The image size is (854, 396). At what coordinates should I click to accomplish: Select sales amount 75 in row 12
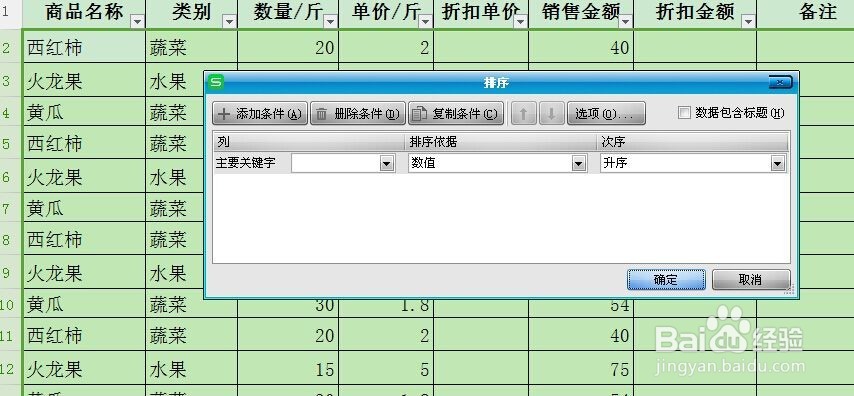click(x=581, y=368)
